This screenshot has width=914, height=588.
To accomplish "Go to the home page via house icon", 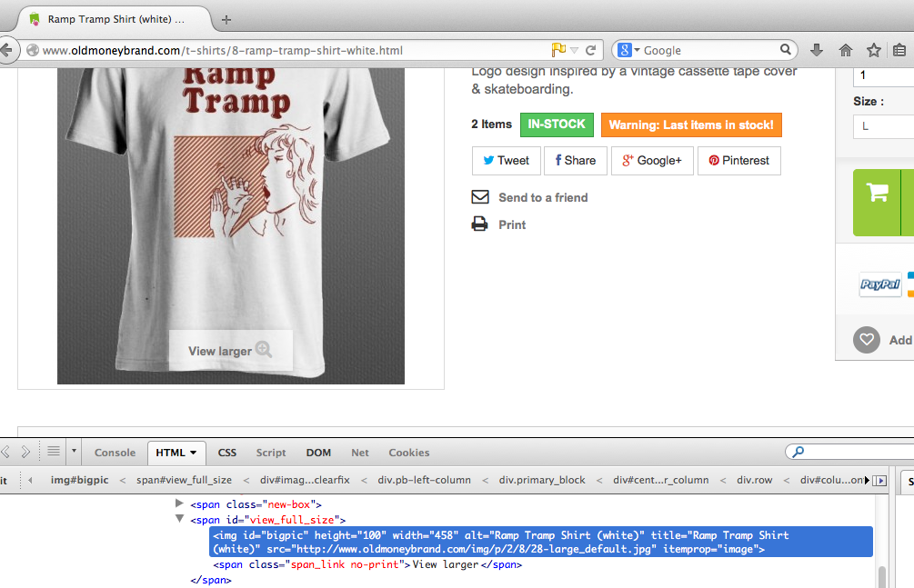I will click(x=845, y=50).
